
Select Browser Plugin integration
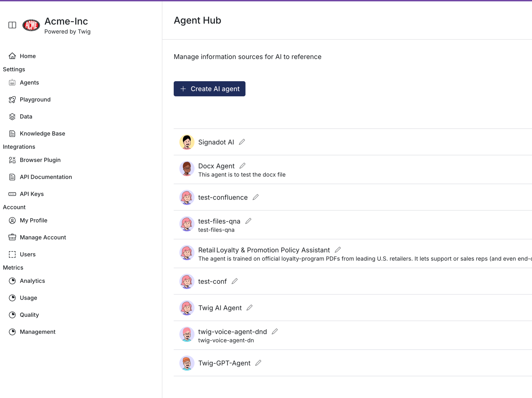pos(40,160)
